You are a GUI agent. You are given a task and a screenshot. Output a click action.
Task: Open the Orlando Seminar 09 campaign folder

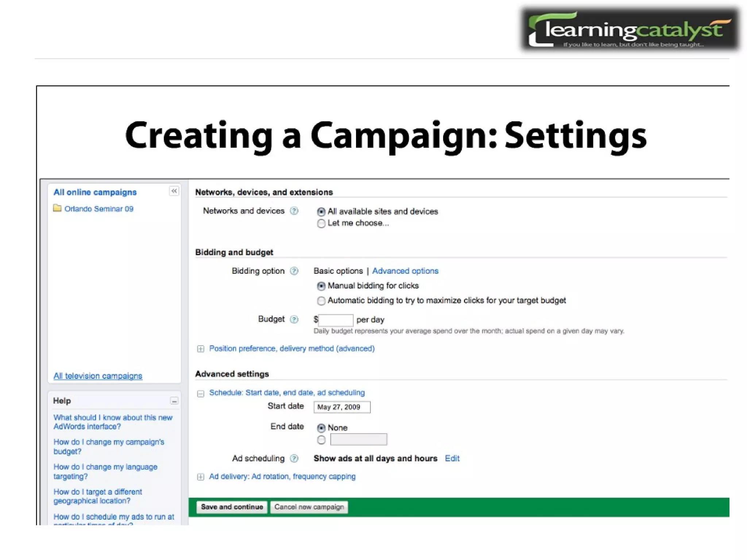[98, 209]
